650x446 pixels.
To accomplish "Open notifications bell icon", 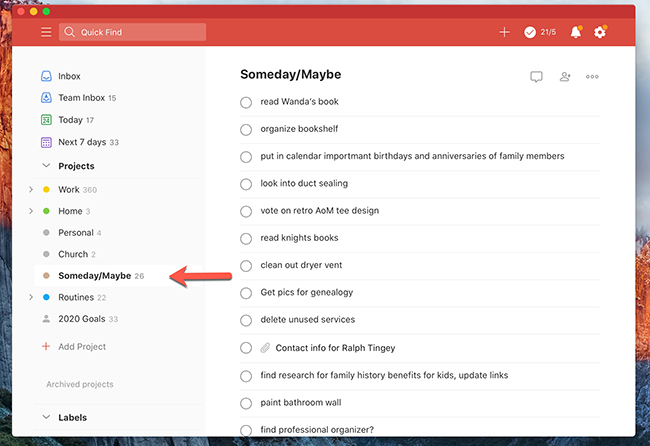I will point(576,32).
